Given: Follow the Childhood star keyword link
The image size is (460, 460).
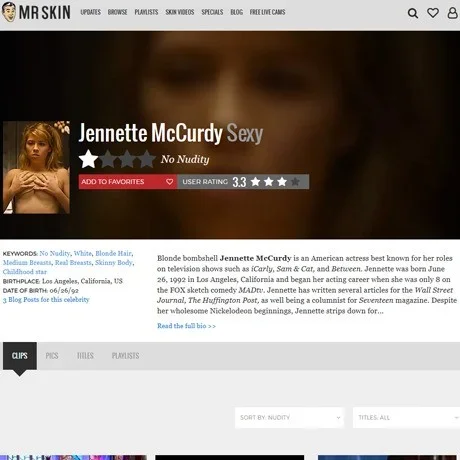Looking at the screenshot, I should (25, 272).
